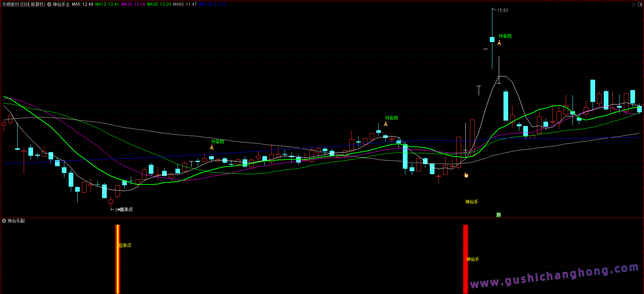This screenshot has height=294, width=644.
Task: Click the red-yellow 起涨点 signal bar
Action: point(118,258)
